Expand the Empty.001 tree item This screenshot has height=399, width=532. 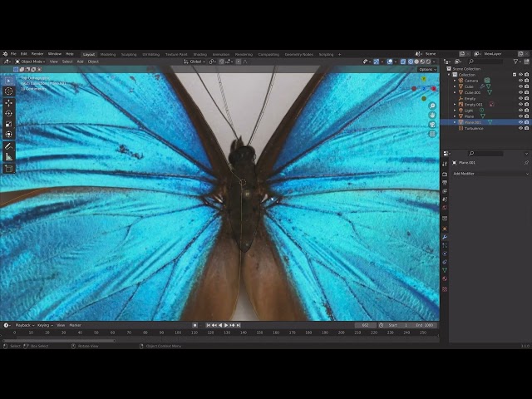[x=455, y=105]
